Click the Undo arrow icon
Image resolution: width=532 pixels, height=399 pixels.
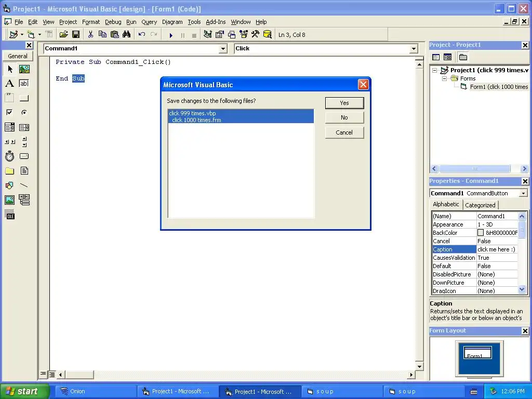[142, 35]
